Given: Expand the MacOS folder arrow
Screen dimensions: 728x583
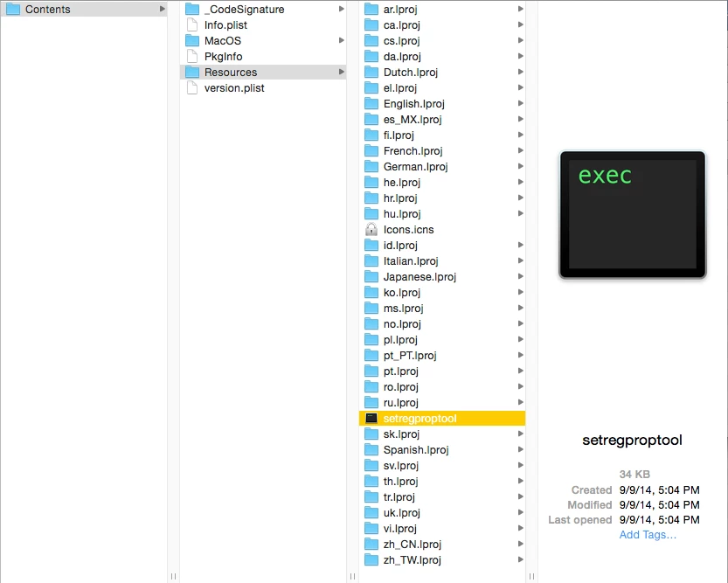Looking at the screenshot, I should [x=341, y=40].
